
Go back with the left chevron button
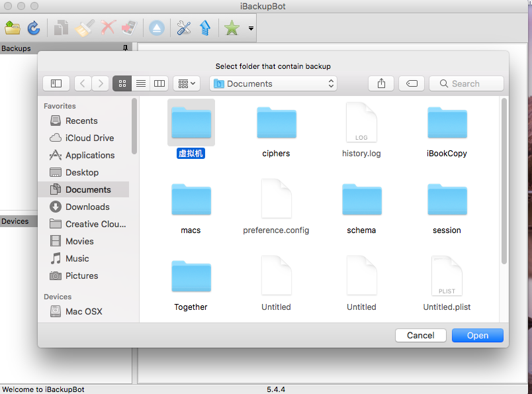(x=83, y=83)
